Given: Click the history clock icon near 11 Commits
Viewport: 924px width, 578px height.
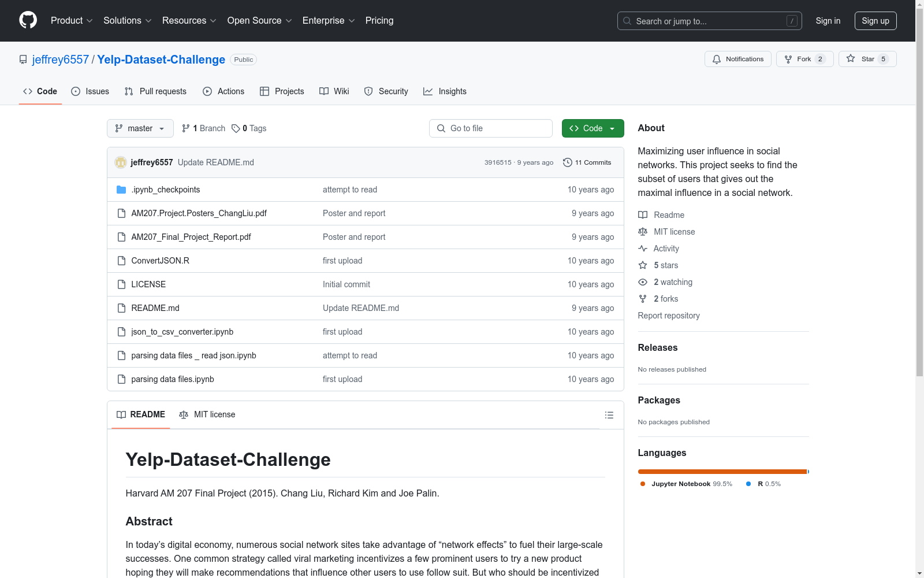Looking at the screenshot, I should pyautogui.click(x=568, y=162).
